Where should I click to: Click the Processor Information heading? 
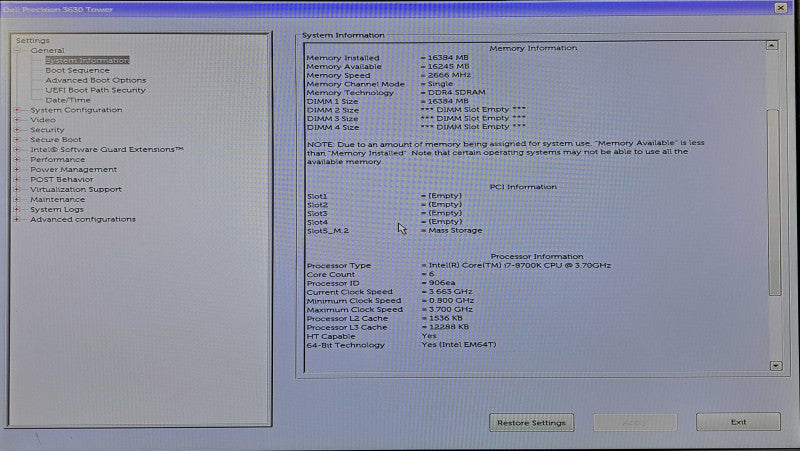point(537,257)
